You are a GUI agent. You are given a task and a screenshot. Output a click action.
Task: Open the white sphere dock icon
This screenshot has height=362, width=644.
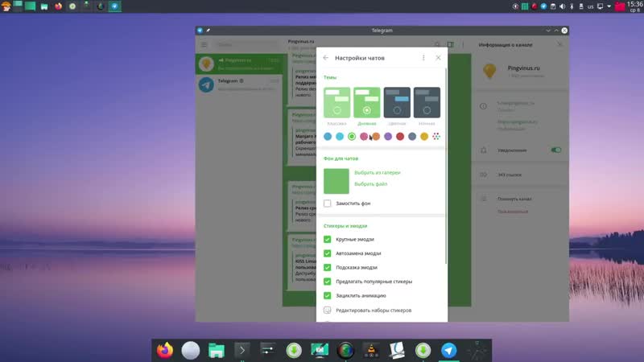click(191, 351)
